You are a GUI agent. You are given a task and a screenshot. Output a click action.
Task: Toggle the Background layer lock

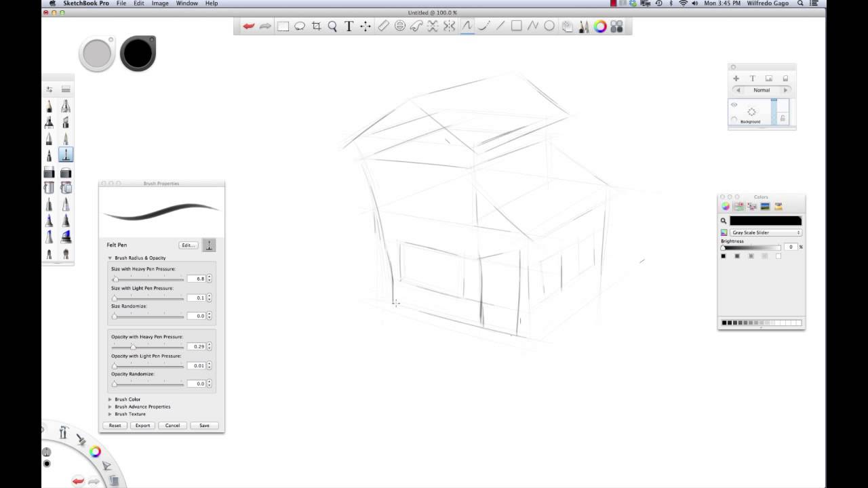point(783,119)
